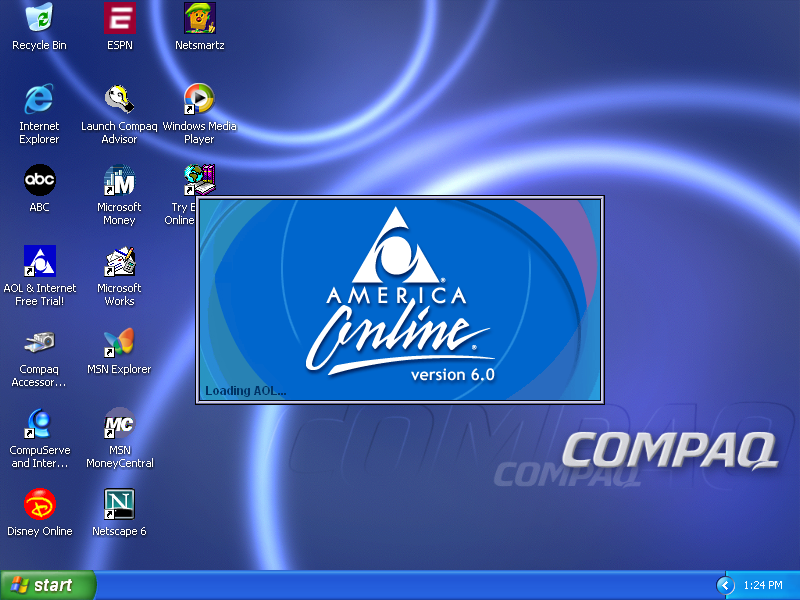Screen dimensions: 800x600
Task: Open Windows Media Player shortcut
Action: coord(199,98)
